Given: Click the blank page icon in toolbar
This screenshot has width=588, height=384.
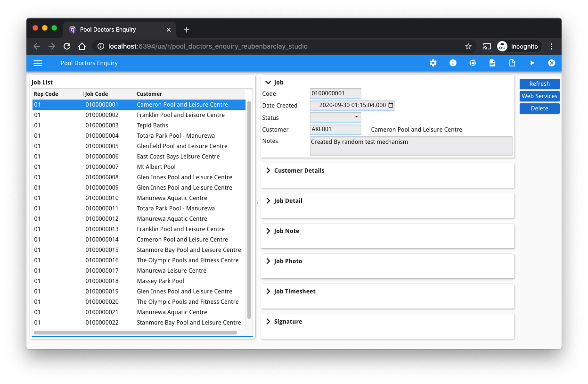Looking at the screenshot, I should coord(512,63).
